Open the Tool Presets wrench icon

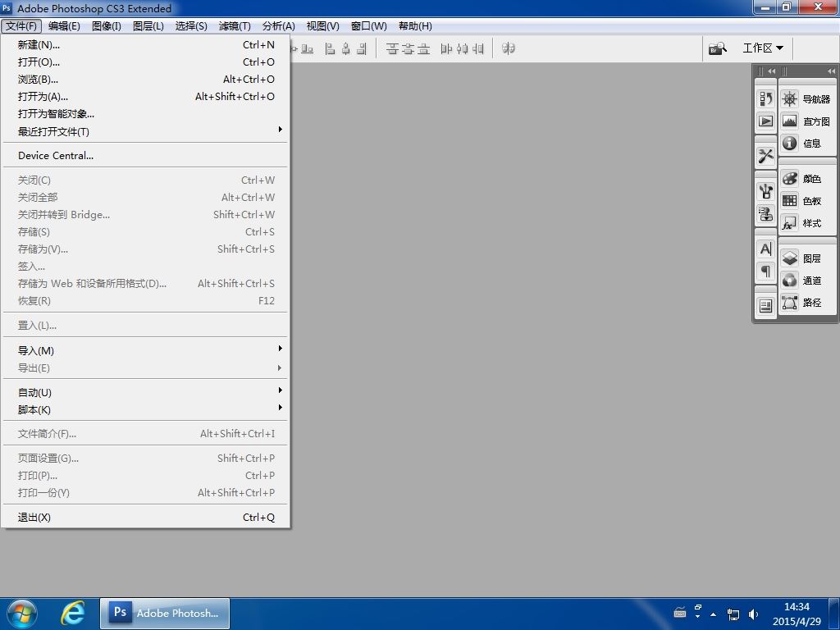tap(765, 156)
